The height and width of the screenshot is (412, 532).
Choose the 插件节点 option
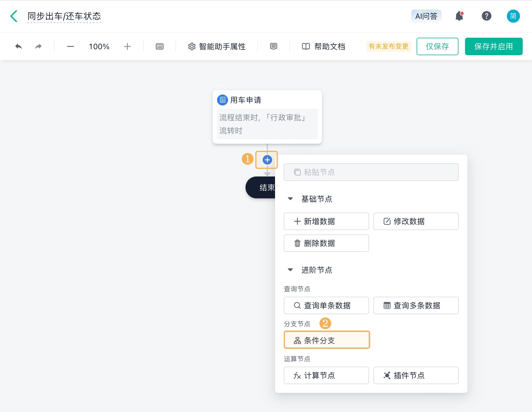(x=416, y=375)
